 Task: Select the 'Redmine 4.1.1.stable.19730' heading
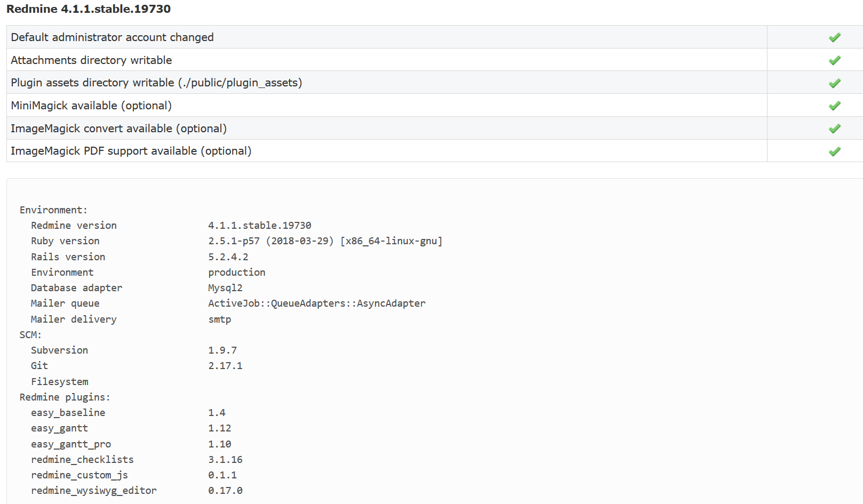[89, 9]
